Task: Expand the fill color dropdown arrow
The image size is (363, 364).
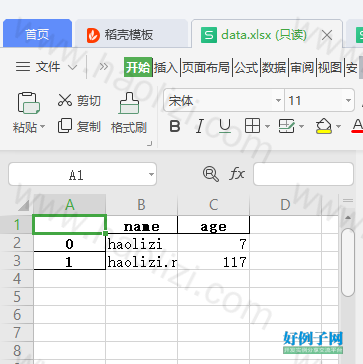Action: point(338,127)
